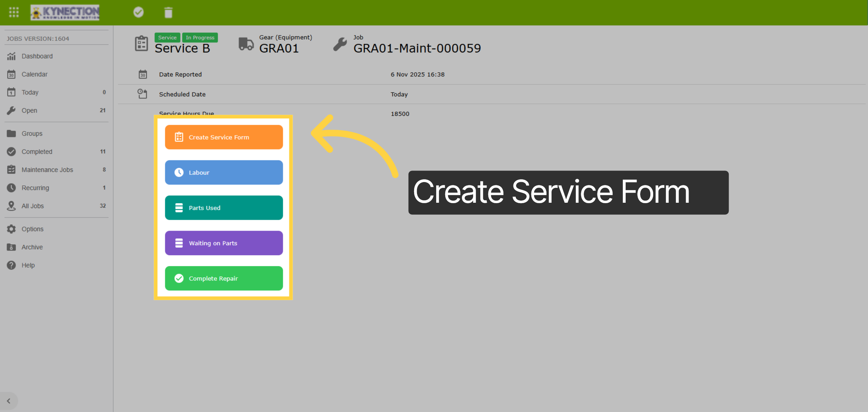Show All Jobs in the sidebar
868x412 pixels.
pyautogui.click(x=56, y=206)
